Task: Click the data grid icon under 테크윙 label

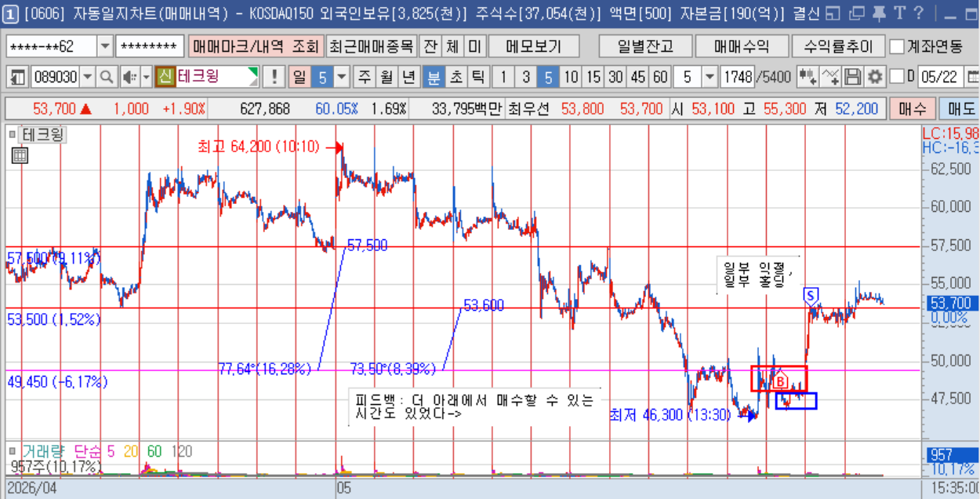Action: tap(19, 155)
